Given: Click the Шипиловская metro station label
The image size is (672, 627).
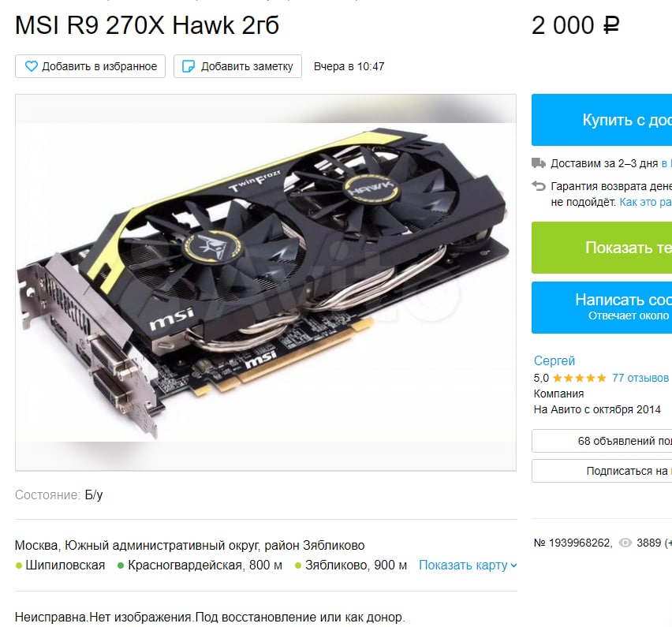Looking at the screenshot, I should click(x=65, y=565).
